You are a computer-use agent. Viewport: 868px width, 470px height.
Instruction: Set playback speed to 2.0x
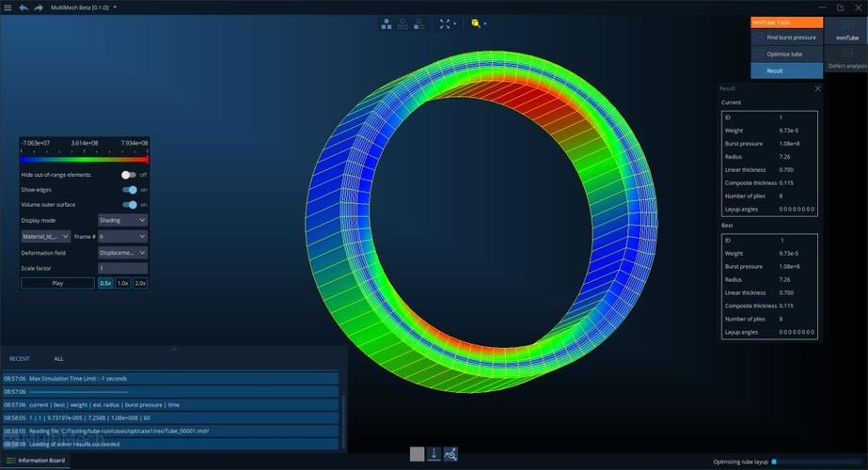140,283
